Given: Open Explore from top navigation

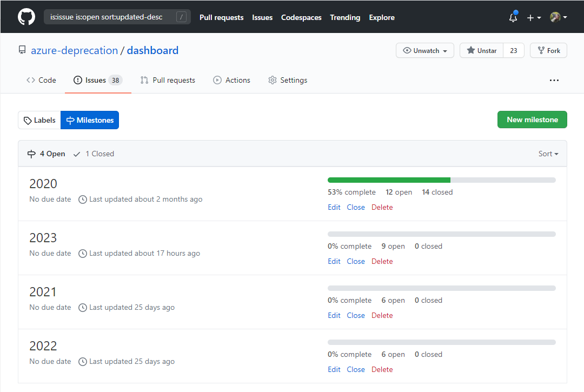Looking at the screenshot, I should tap(381, 17).
